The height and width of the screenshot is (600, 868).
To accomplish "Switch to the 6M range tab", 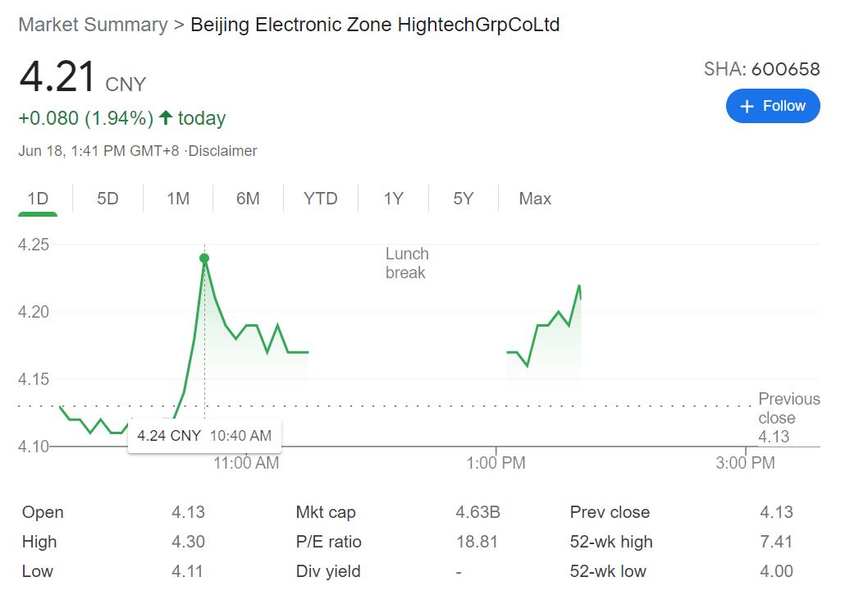I will pos(248,199).
